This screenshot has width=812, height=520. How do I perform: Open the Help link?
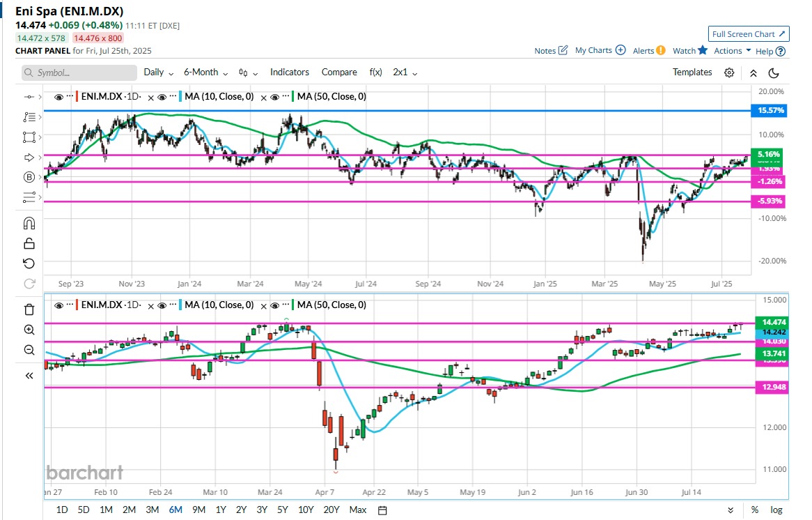click(771, 51)
